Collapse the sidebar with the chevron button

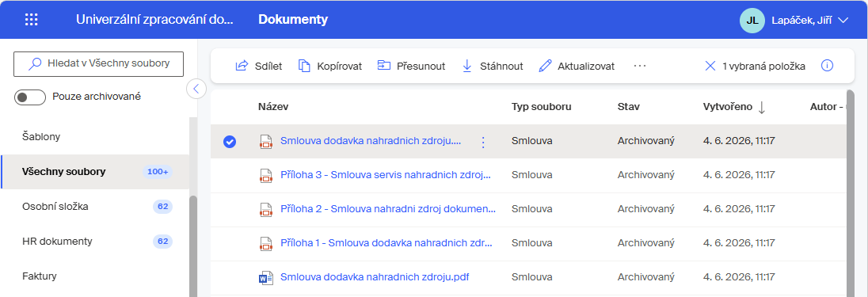click(196, 88)
